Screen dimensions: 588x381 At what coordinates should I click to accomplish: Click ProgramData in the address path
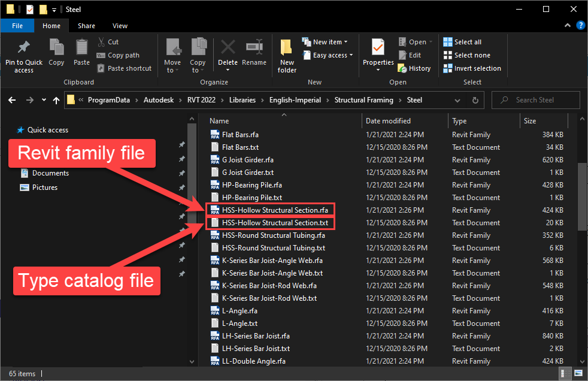(109, 100)
